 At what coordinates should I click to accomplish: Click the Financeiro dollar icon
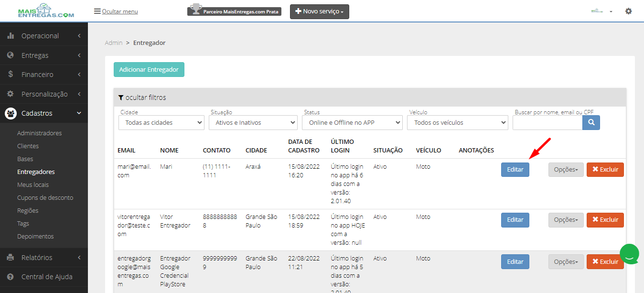(x=11, y=75)
